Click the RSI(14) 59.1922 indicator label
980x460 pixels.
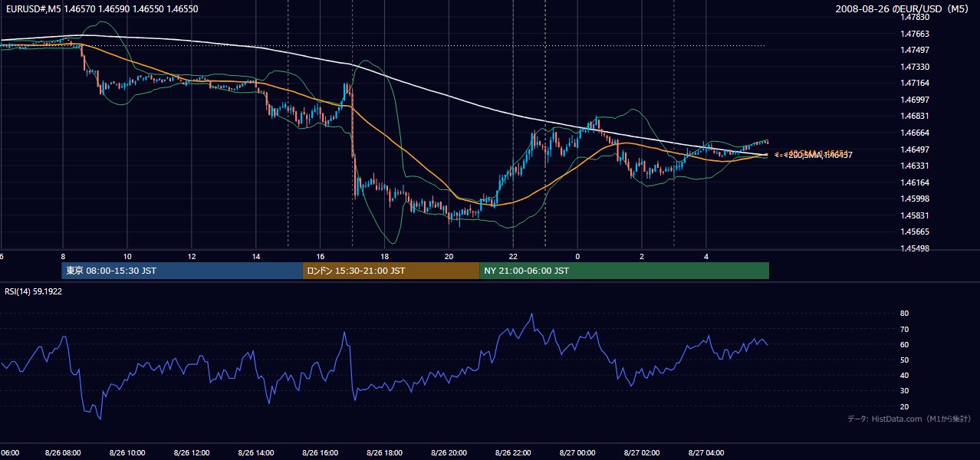(x=34, y=291)
